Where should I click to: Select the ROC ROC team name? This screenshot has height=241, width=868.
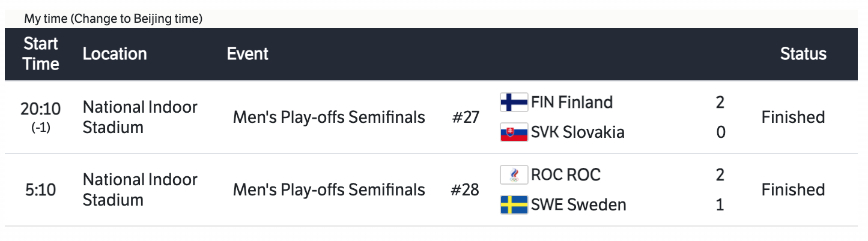[565, 175]
